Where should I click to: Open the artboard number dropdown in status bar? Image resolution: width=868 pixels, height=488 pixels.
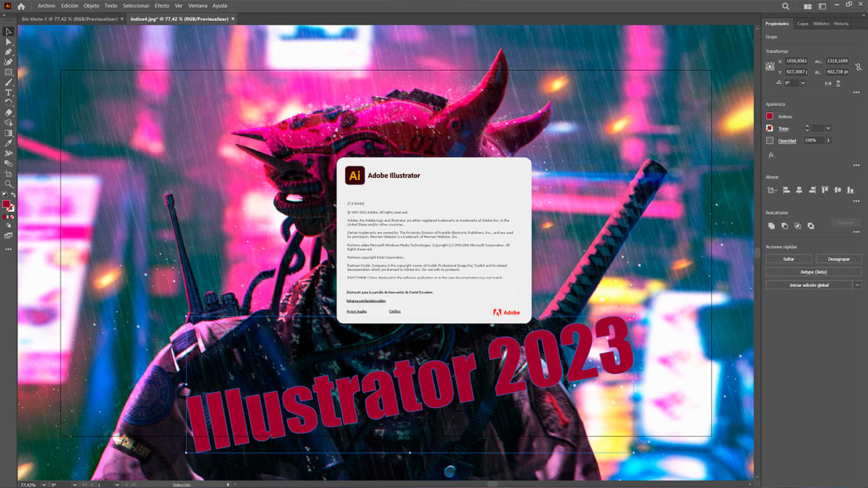click(x=116, y=484)
